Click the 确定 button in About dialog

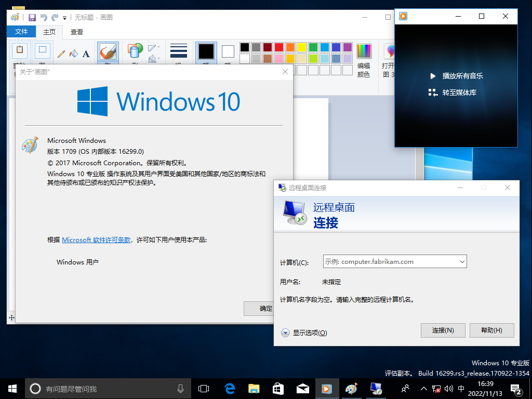pyautogui.click(x=259, y=309)
